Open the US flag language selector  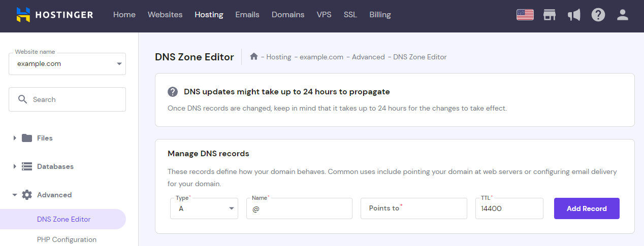point(525,15)
